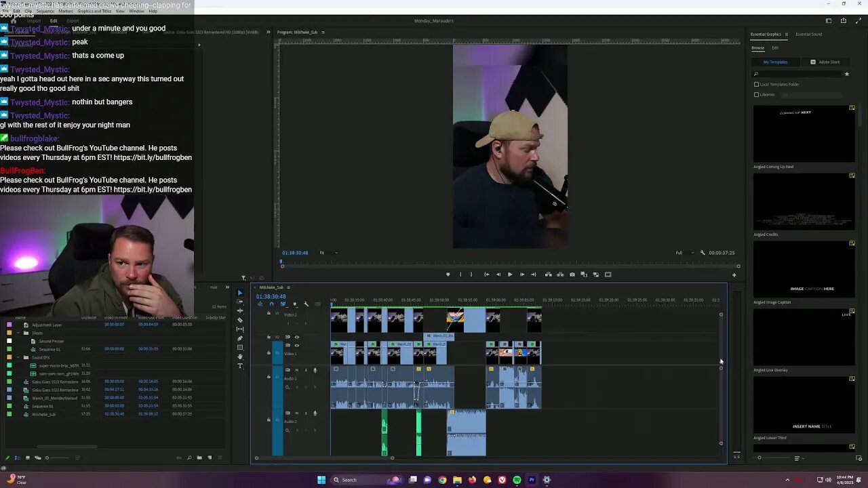Select the Type tool
The image size is (868, 488).
point(239,366)
